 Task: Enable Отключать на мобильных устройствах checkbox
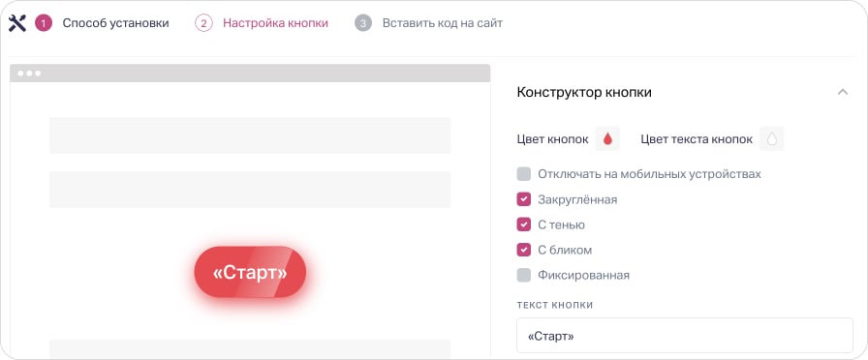[x=524, y=174]
